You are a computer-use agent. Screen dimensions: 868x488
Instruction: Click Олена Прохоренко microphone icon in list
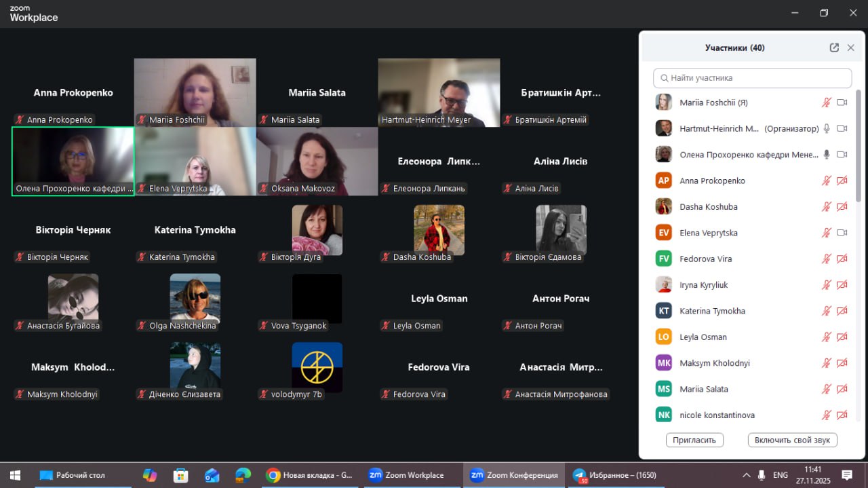(x=826, y=155)
